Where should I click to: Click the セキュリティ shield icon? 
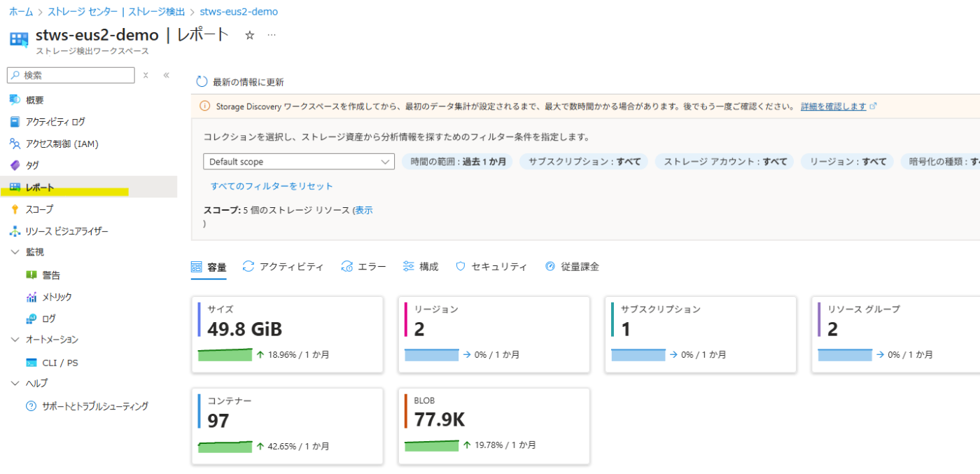(x=461, y=267)
